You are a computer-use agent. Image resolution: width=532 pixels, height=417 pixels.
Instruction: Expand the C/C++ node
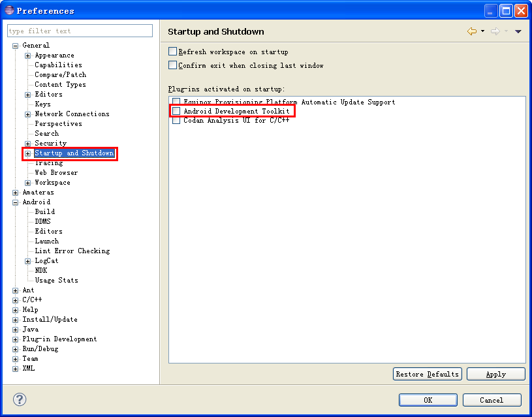[x=15, y=300]
